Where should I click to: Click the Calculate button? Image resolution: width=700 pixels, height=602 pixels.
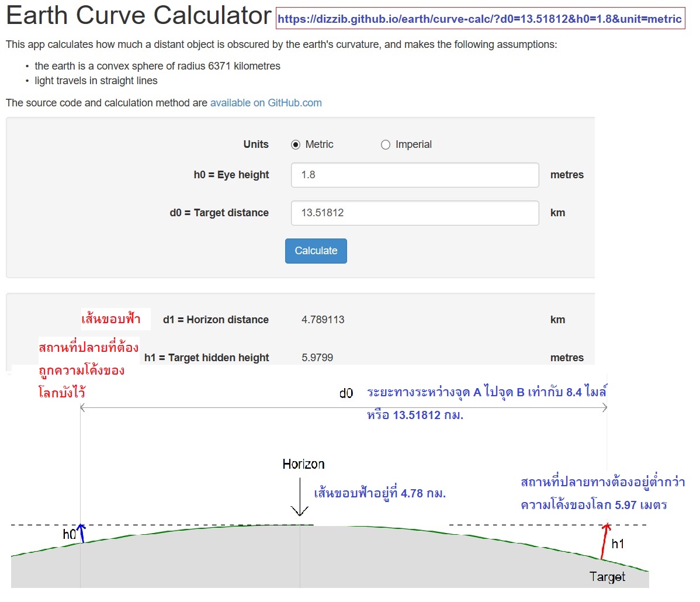316,251
